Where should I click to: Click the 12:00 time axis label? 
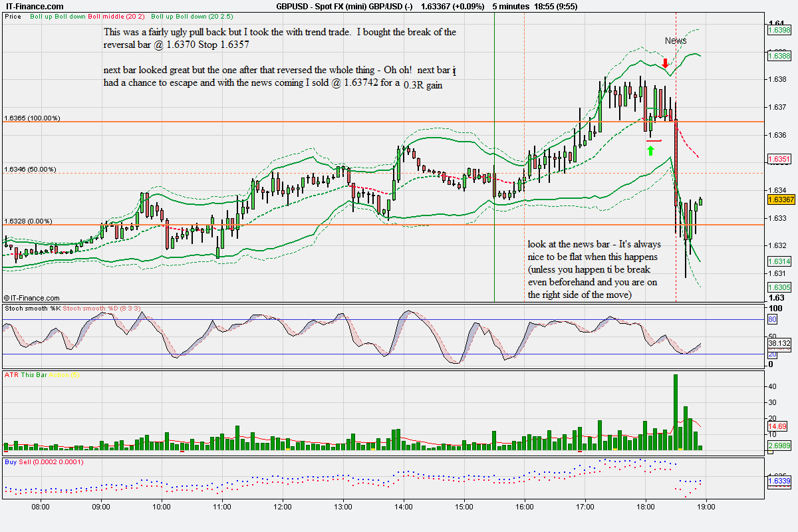coord(283,506)
